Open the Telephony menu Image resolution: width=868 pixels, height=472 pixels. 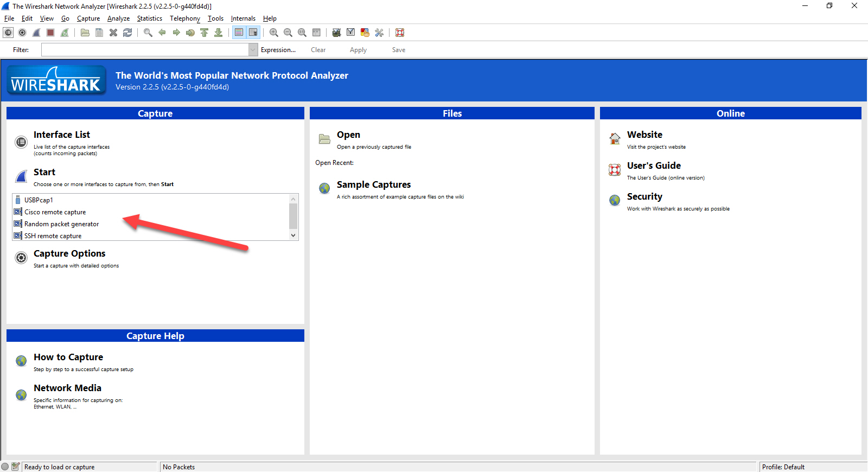pos(184,18)
